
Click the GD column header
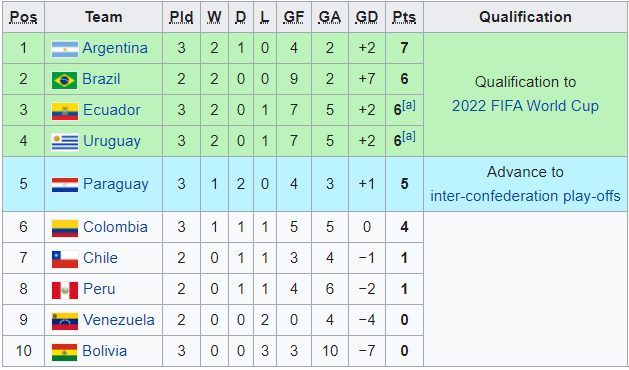coord(367,17)
